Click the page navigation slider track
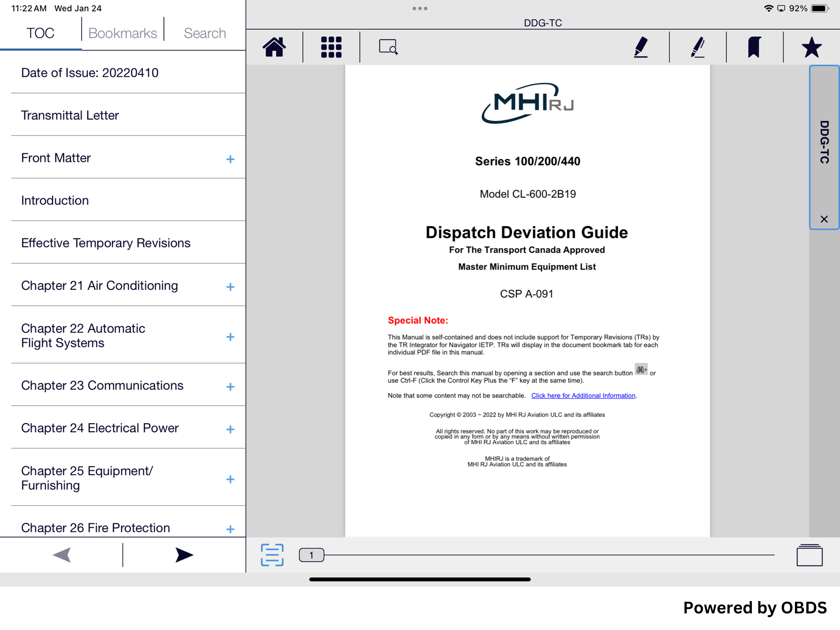Screen dimensions: 840x630 point(549,555)
